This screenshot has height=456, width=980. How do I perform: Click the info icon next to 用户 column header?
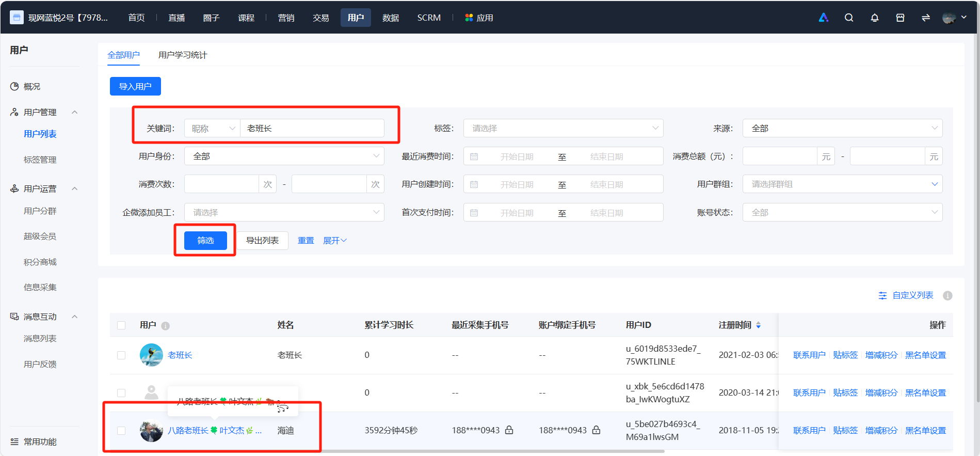click(165, 326)
